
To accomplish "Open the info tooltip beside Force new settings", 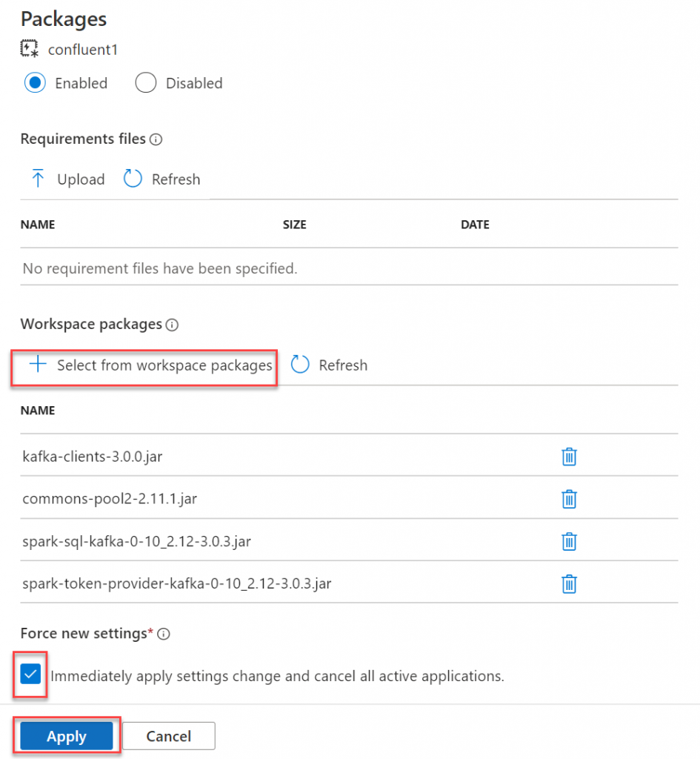I will [x=163, y=634].
